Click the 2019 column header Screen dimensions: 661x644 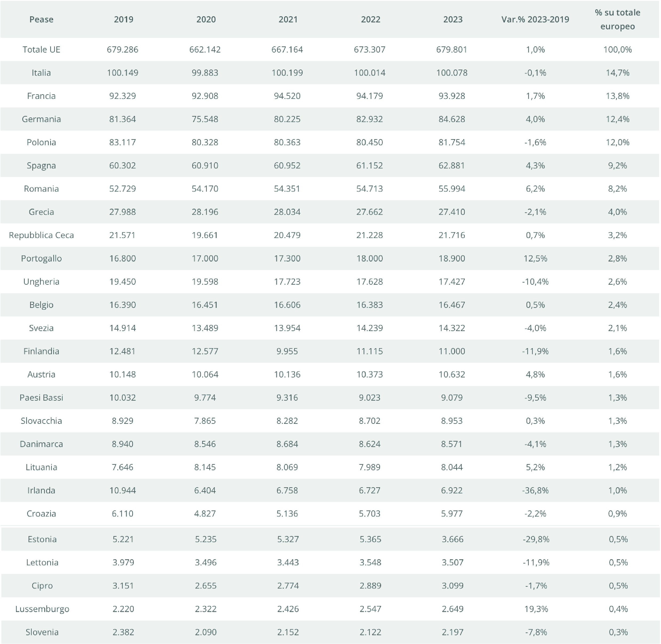(x=123, y=19)
